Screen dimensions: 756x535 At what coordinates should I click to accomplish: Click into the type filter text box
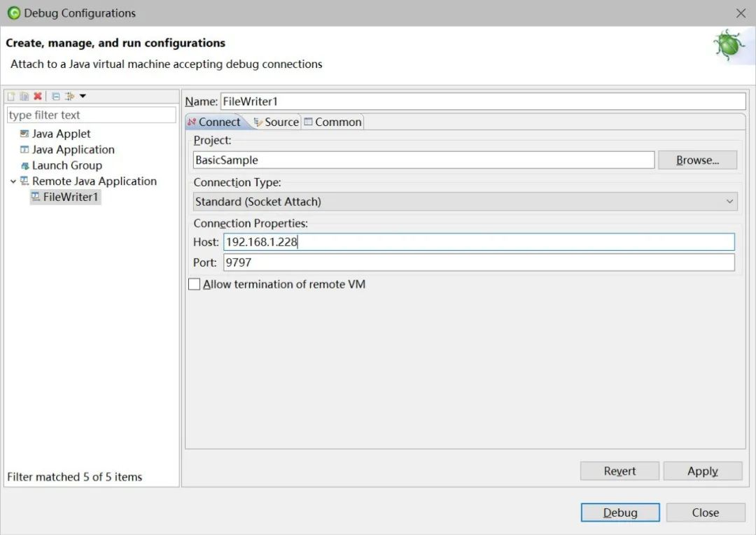(91, 115)
